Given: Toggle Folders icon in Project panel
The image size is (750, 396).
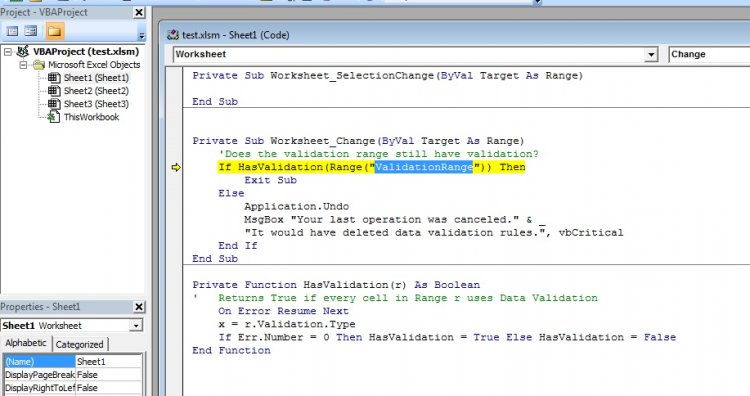Looking at the screenshot, I should pyautogui.click(x=55, y=32).
